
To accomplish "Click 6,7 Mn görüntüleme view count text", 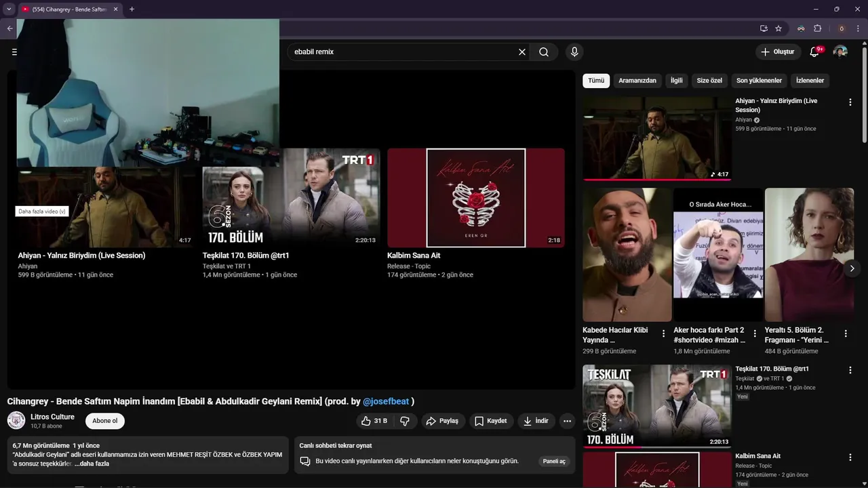I will pyautogui.click(x=41, y=446).
